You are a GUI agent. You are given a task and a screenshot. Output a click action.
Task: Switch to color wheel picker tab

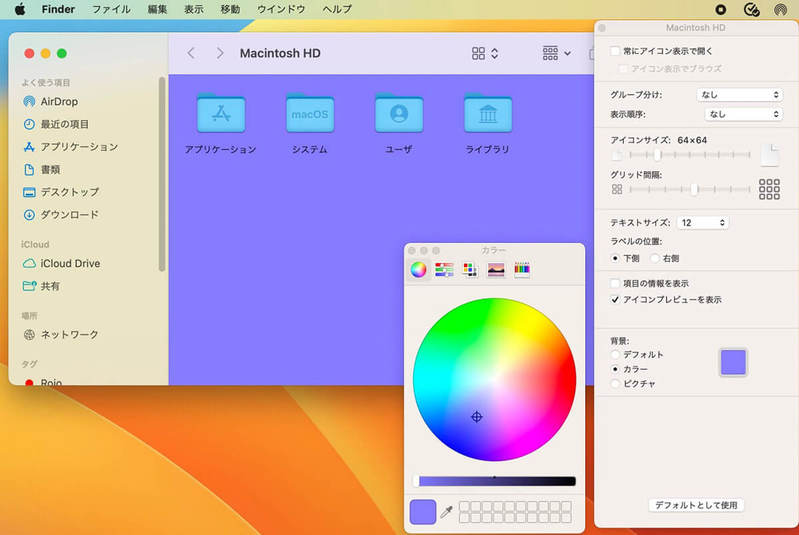pos(418,270)
